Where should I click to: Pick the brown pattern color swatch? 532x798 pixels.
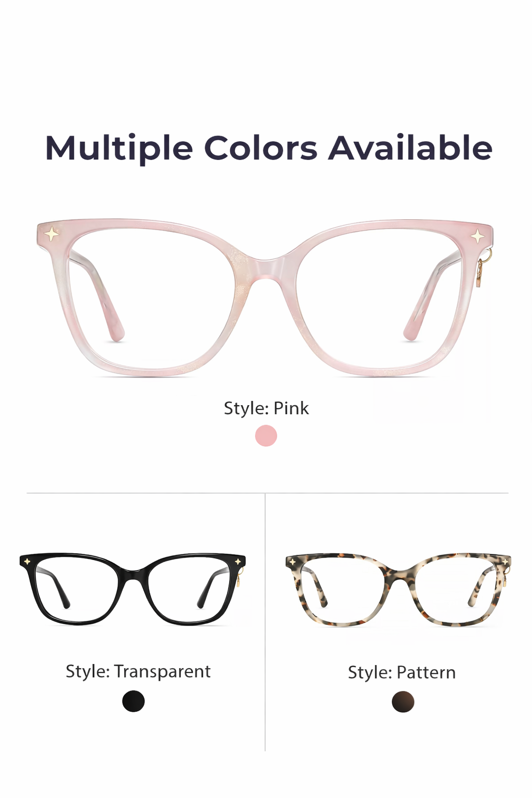[x=403, y=702]
